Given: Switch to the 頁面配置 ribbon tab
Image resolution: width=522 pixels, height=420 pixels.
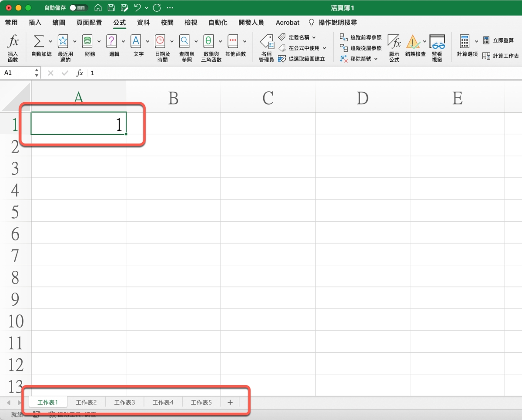Looking at the screenshot, I should [x=89, y=23].
